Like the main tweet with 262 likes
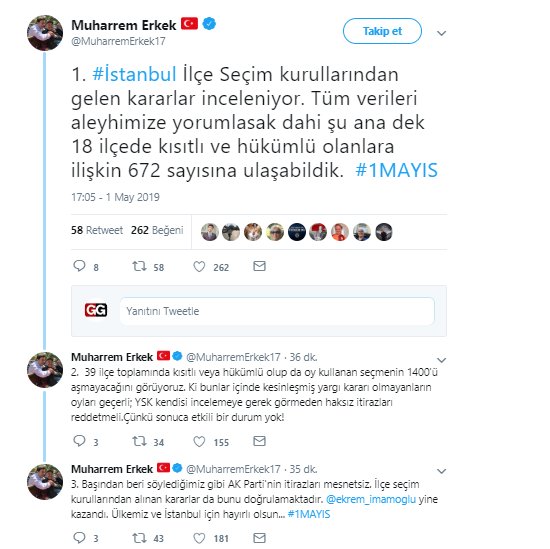Image resolution: width=550 pixels, height=549 pixels. [199, 267]
